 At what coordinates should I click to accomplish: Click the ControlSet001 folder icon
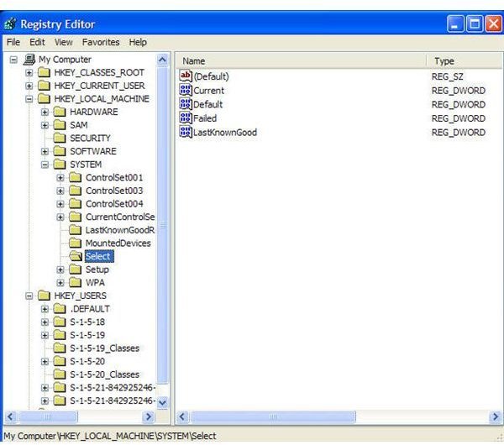click(x=76, y=178)
